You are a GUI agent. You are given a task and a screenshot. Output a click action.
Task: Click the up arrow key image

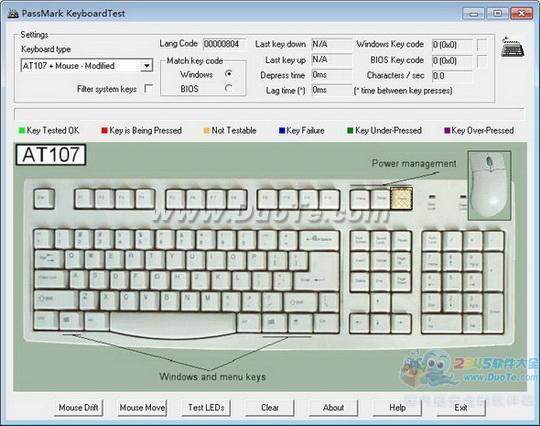[380, 303]
